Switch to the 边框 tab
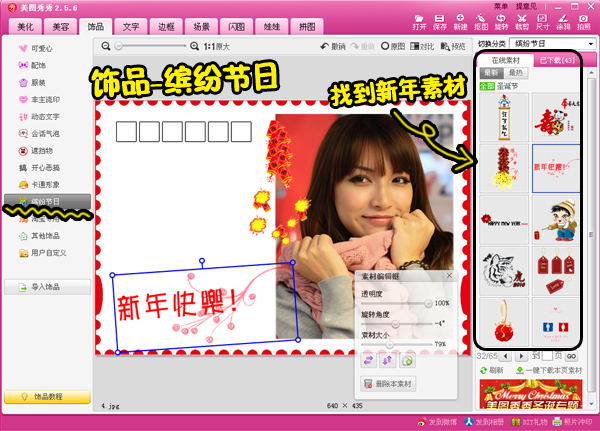The image size is (600, 431). point(166,26)
